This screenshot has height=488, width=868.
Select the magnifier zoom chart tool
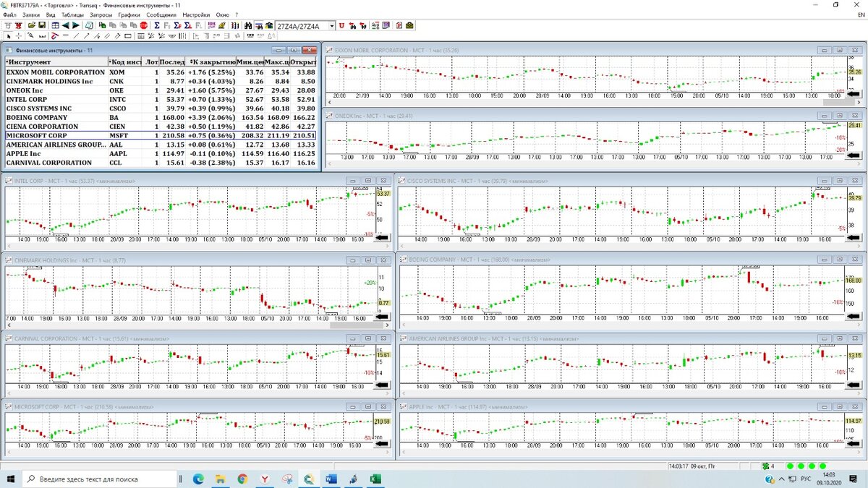click(x=31, y=35)
